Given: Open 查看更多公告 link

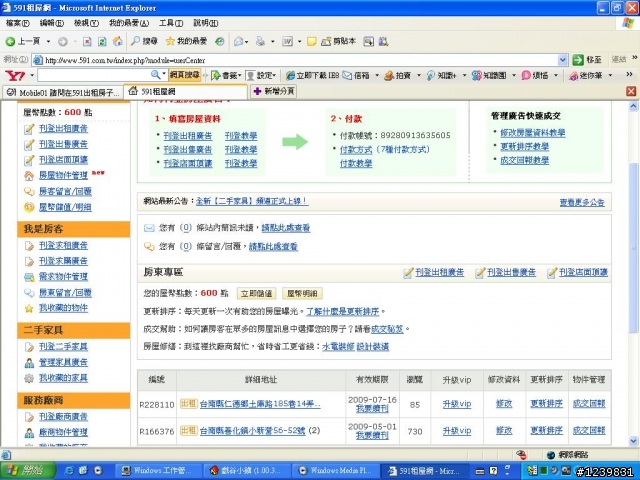Looking at the screenshot, I should point(582,202).
